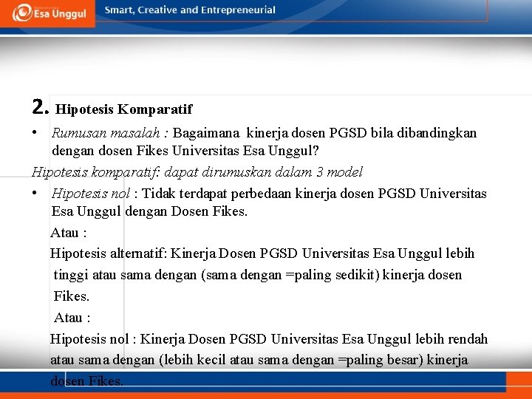Click the standalone word 'Fikes.' below 'tinggi atau sama'
This screenshot has width=532, height=399.
[71, 296]
